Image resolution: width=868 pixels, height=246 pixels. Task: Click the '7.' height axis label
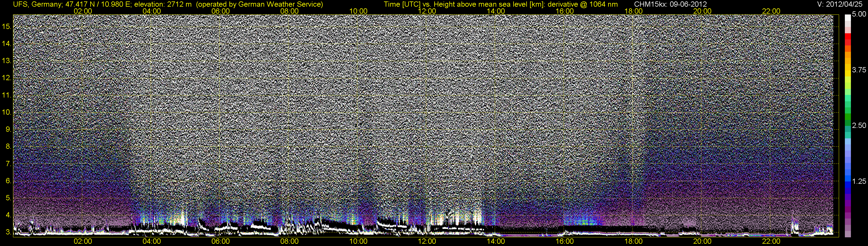[x=9, y=164]
